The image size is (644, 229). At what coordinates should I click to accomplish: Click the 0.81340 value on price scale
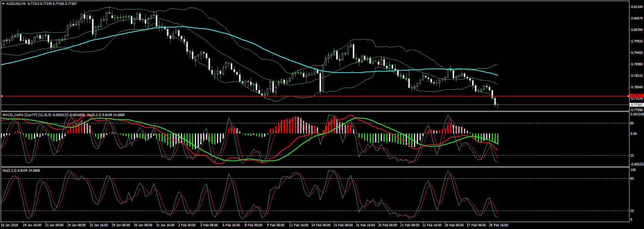636,7
